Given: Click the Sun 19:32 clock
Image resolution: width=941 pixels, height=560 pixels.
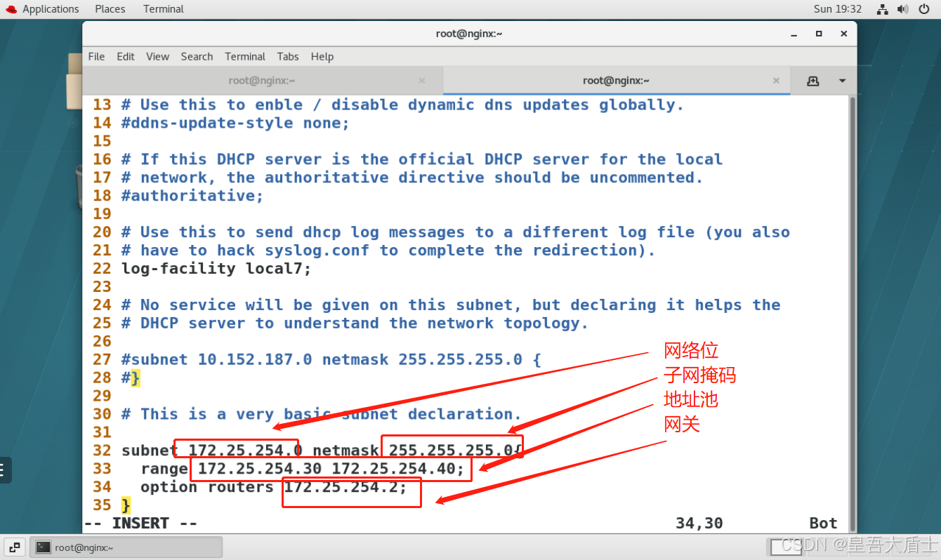Looking at the screenshot, I should point(838,9).
